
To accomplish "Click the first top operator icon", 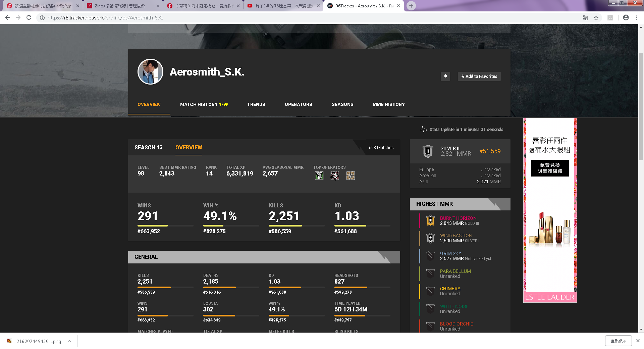I will (319, 176).
